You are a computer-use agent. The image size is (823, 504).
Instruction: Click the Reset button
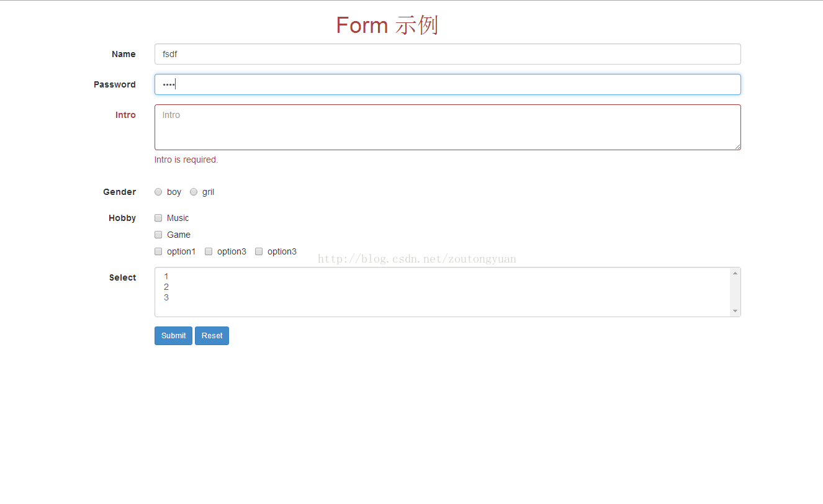(x=212, y=336)
